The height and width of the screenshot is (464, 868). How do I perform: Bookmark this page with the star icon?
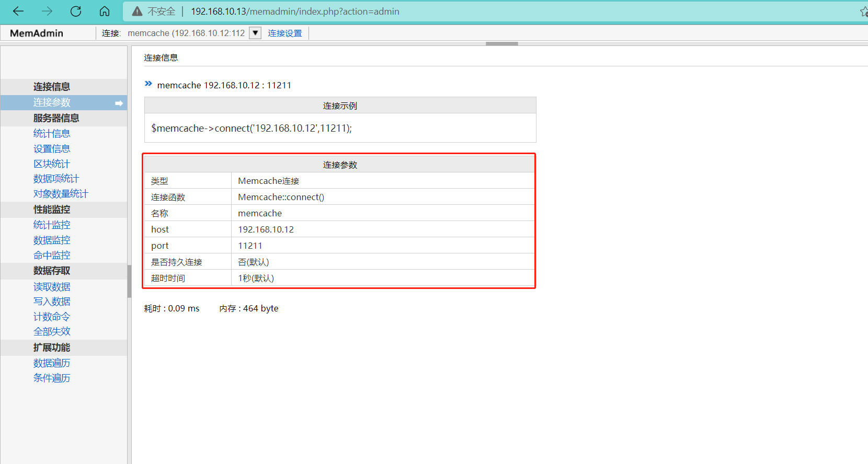coord(864,11)
